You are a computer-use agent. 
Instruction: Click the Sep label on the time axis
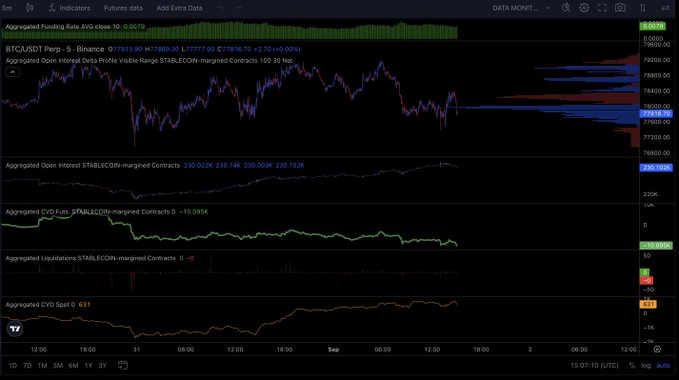pyautogui.click(x=333, y=349)
